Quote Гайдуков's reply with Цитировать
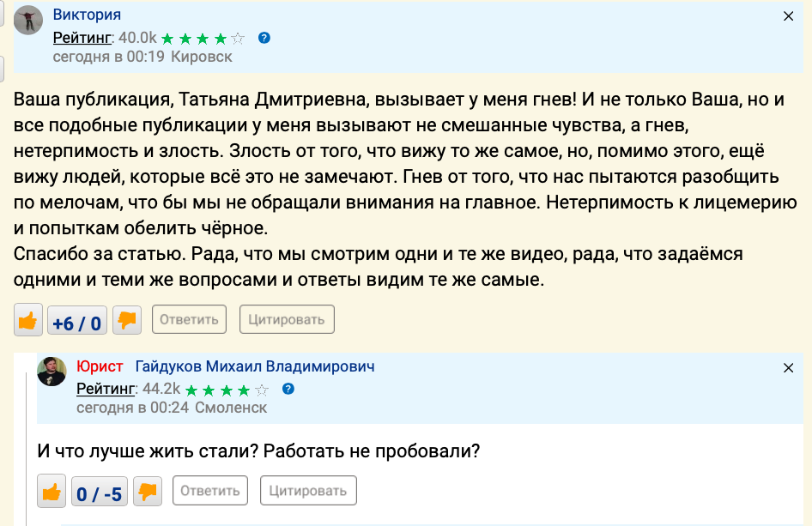The image size is (812, 526). click(308, 492)
